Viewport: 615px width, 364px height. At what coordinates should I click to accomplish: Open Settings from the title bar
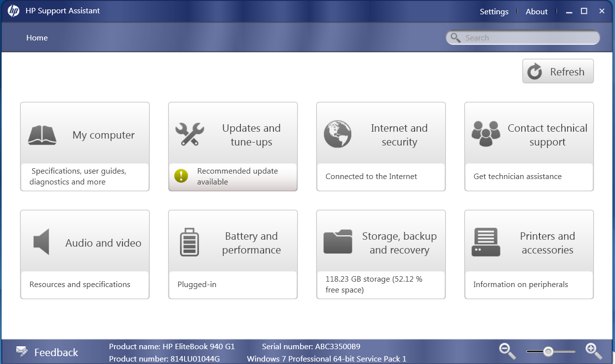tap(494, 11)
